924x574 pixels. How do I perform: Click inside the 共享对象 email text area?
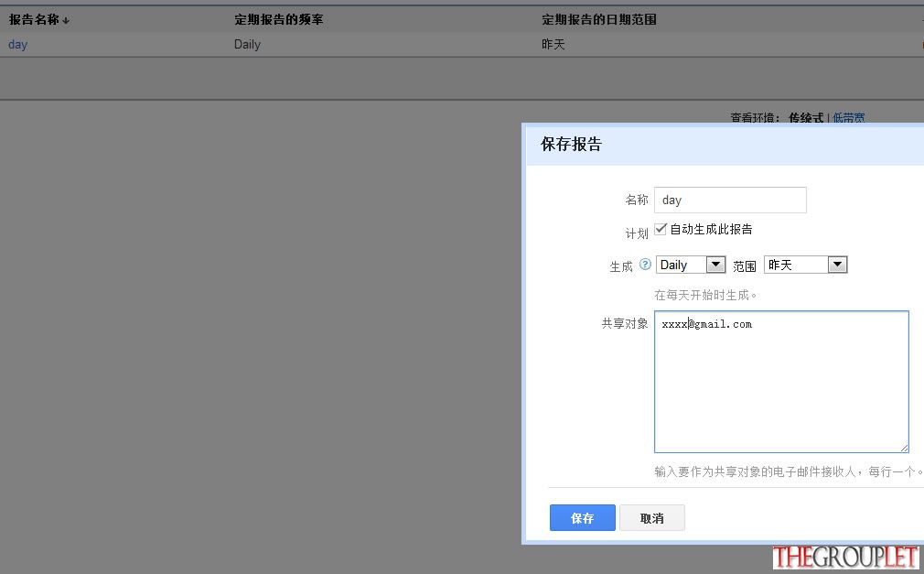click(x=781, y=382)
